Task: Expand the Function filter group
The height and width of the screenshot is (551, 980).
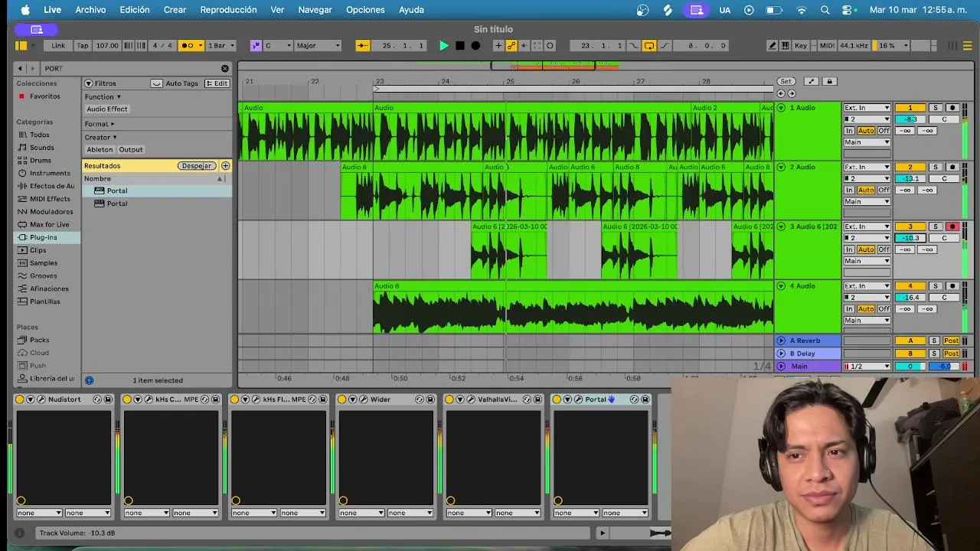Action: (103, 97)
